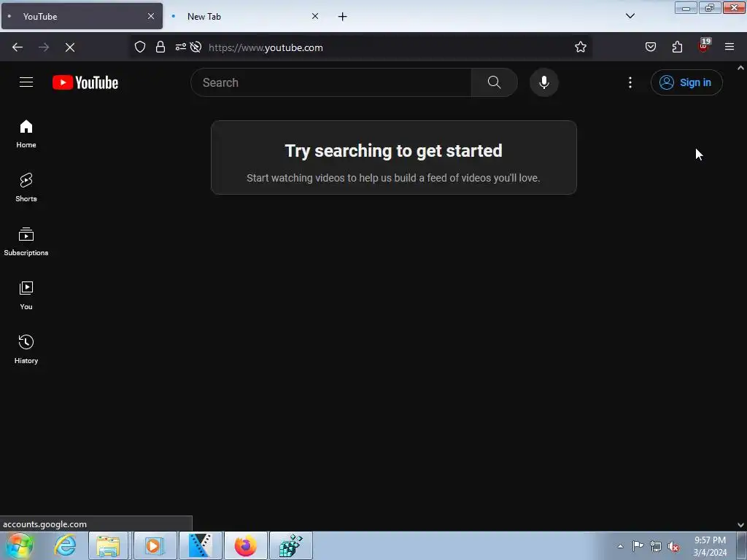Screen dimensions: 747x560
Task: Start voice search with microphone icon
Action: coord(543,82)
